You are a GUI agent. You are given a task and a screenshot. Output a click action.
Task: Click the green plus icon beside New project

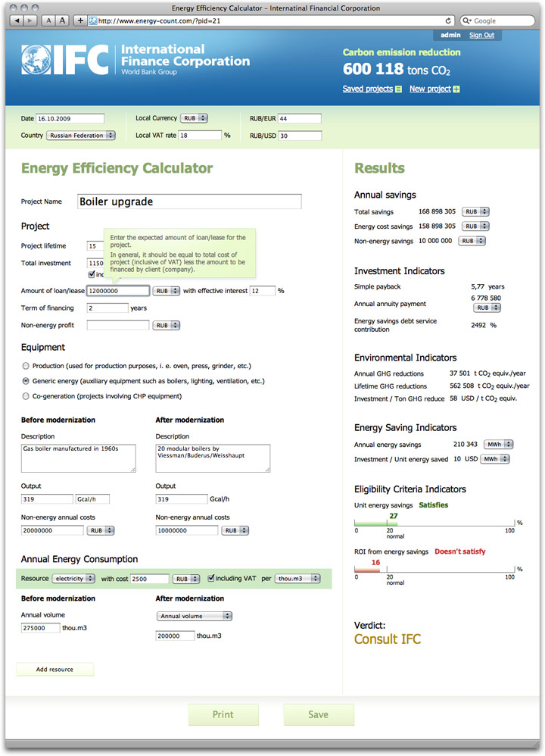point(456,89)
